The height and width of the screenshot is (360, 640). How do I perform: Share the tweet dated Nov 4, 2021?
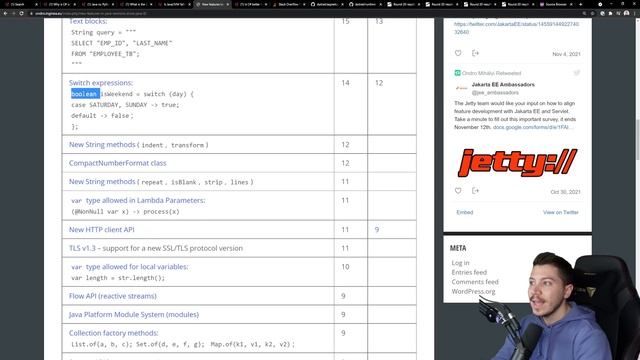[475, 53]
